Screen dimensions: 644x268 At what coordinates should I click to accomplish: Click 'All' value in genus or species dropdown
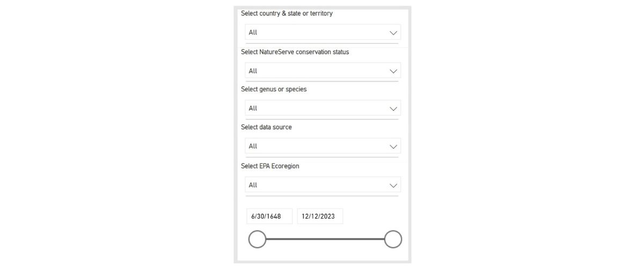253,109
